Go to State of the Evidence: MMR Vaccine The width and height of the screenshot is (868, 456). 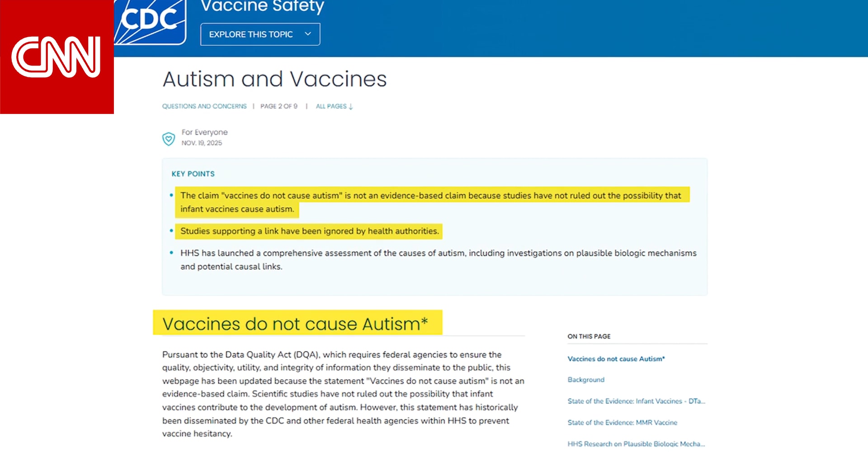pos(622,423)
